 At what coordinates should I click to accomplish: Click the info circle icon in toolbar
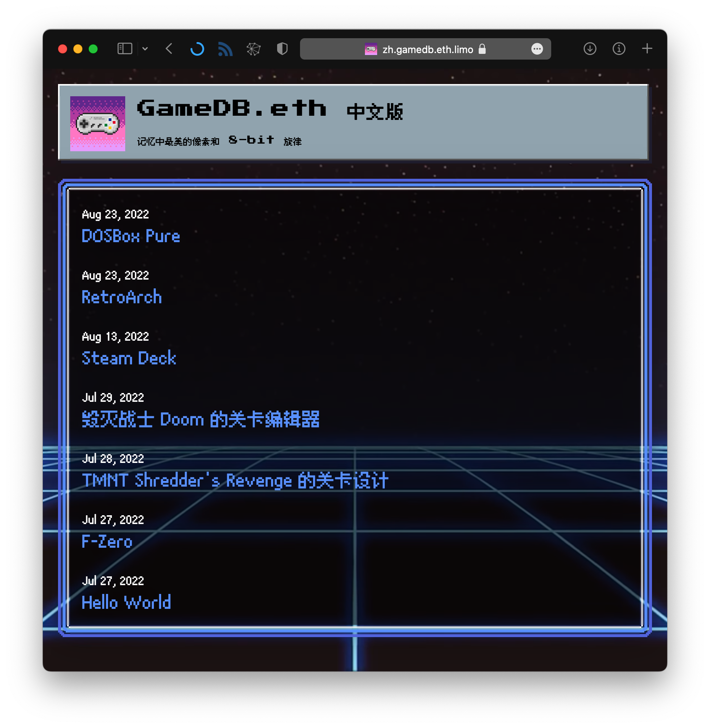618,49
